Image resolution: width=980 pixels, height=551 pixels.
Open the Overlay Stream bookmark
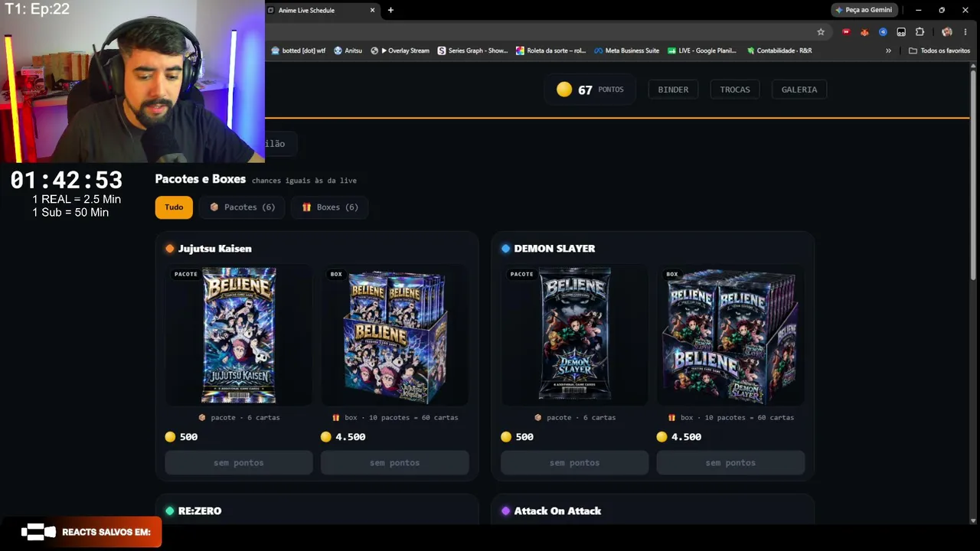coord(400,51)
